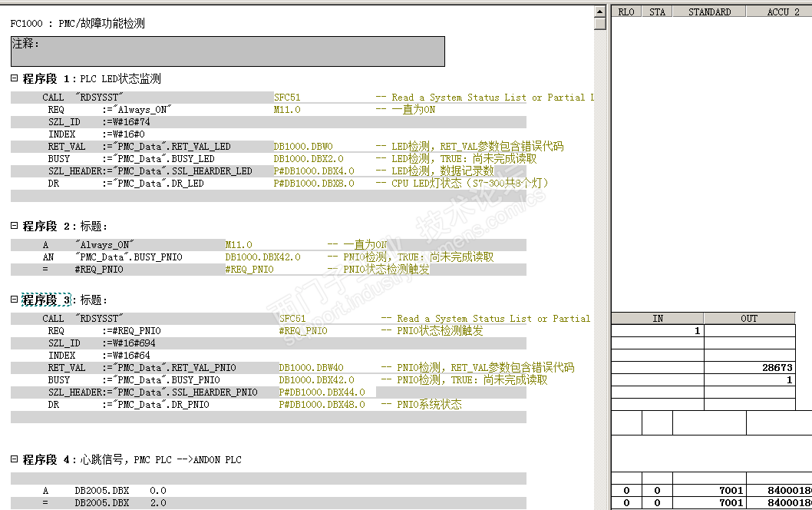Click pointer P#DB1000.DBX48.0

(322, 405)
